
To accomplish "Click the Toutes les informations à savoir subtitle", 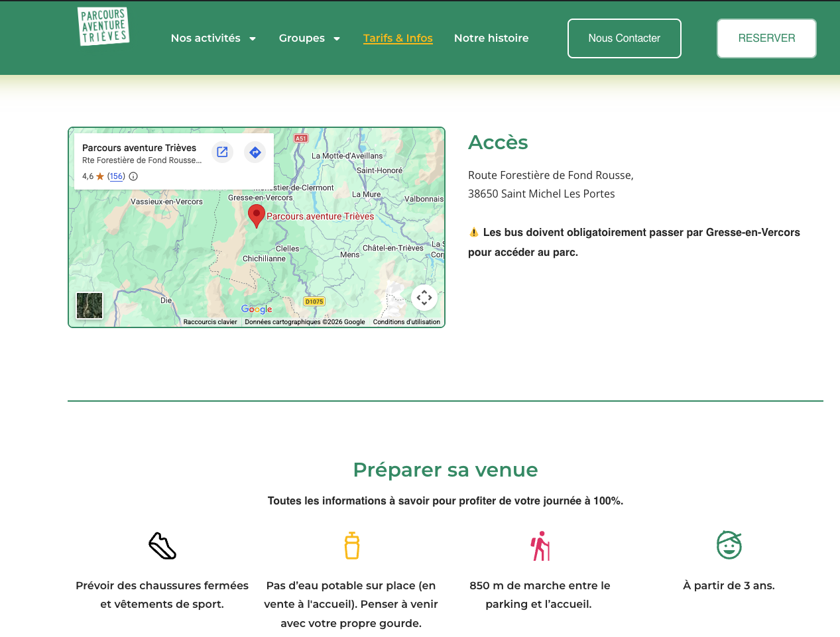I will (446, 500).
